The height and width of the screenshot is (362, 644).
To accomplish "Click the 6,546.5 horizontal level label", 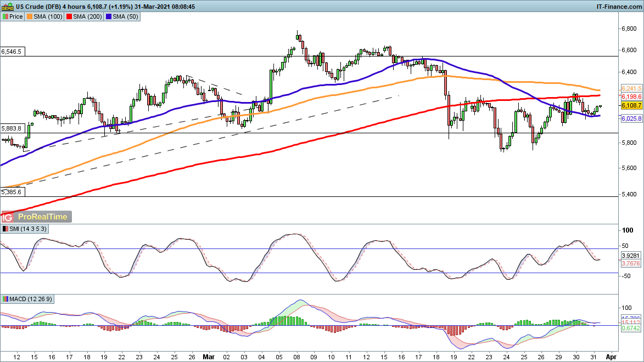I will pyautogui.click(x=12, y=52).
